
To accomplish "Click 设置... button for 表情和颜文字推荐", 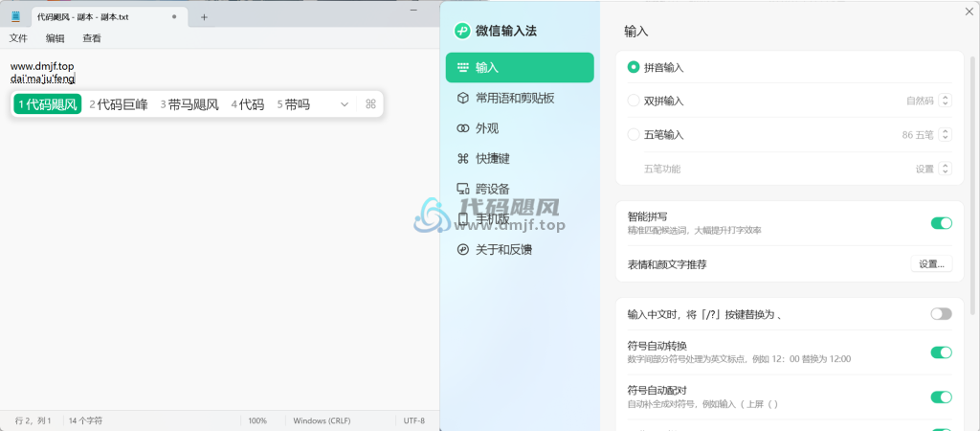I will pyautogui.click(x=931, y=264).
